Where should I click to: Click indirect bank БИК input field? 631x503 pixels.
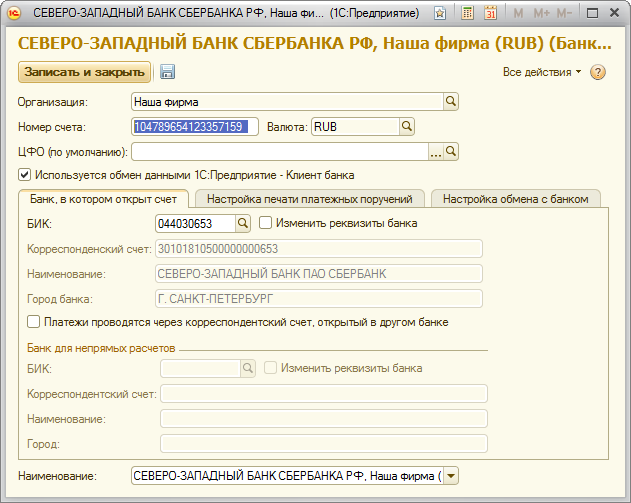coord(201,368)
